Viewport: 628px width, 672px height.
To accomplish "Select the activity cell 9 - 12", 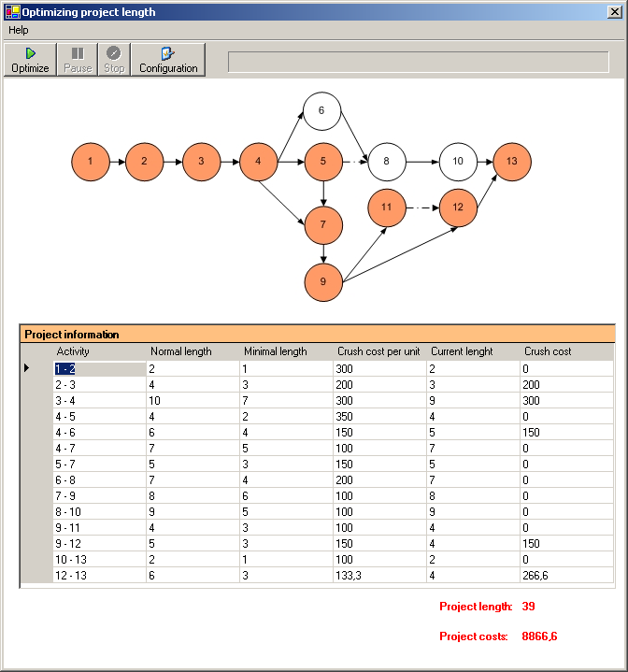I will pos(99,543).
